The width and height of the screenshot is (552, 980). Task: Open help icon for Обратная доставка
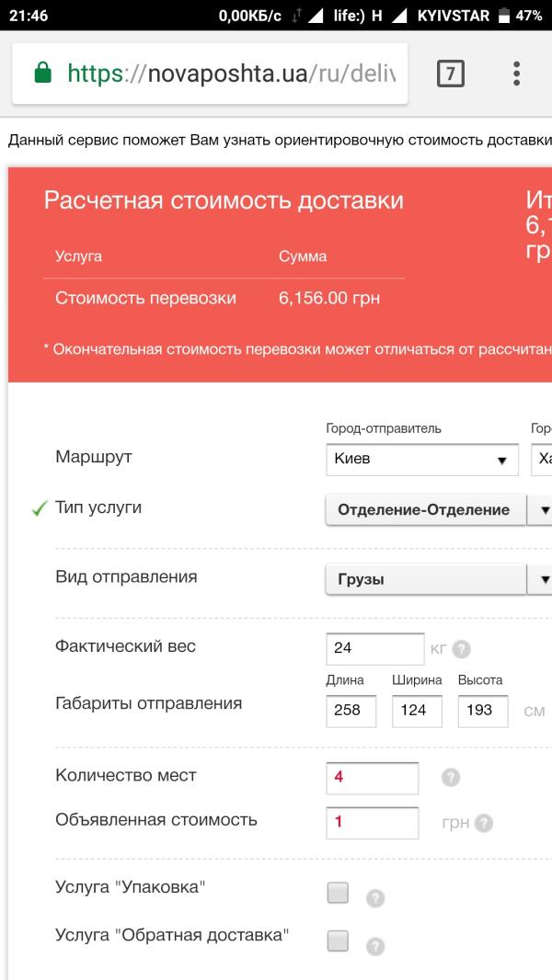[375, 946]
